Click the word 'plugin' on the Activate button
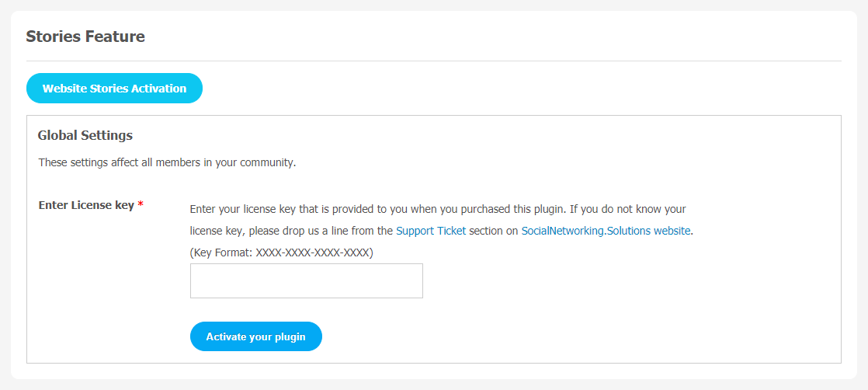This screenshot has width=868, height=390. tap(288, 337)
